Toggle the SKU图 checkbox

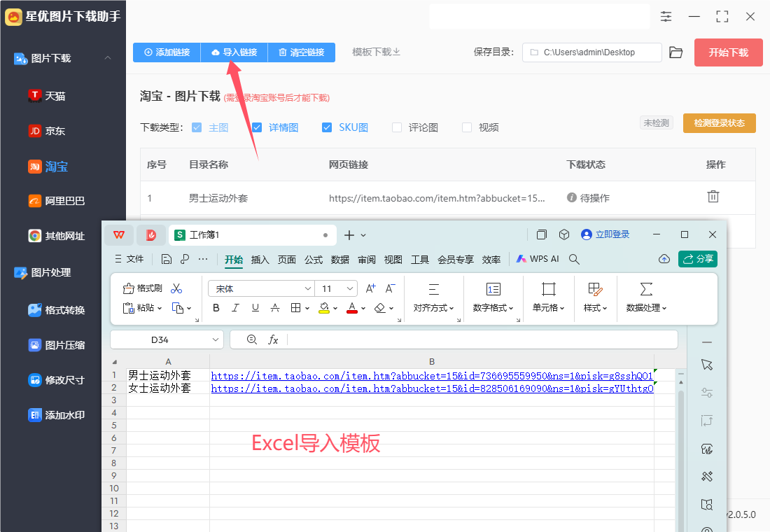[x=327, y=127]
